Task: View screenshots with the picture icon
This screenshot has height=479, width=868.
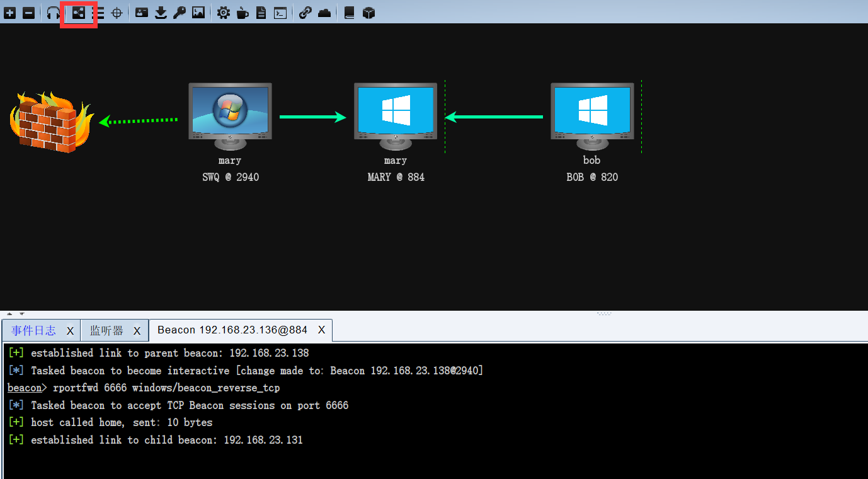Action: (198, 13)
